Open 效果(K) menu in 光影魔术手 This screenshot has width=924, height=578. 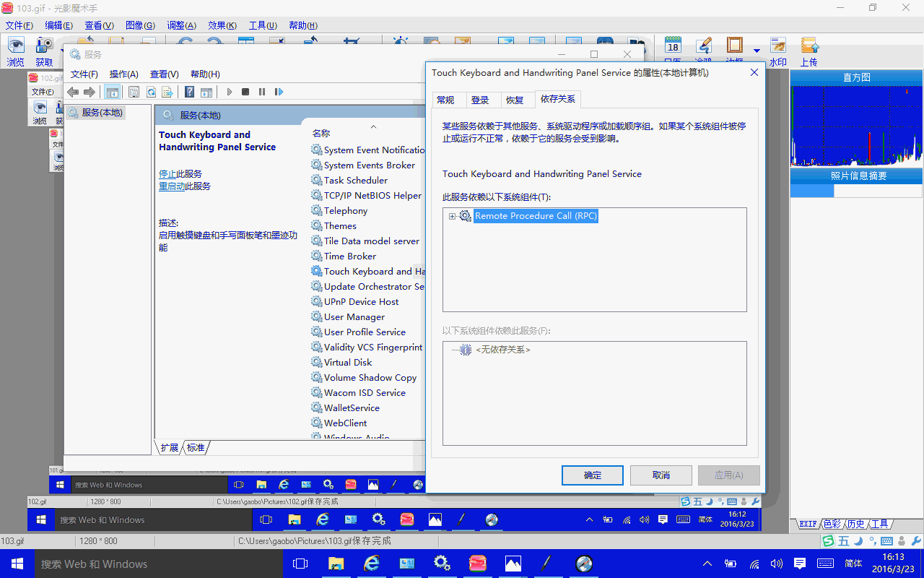pyautogui.click(x=222, y=25)
